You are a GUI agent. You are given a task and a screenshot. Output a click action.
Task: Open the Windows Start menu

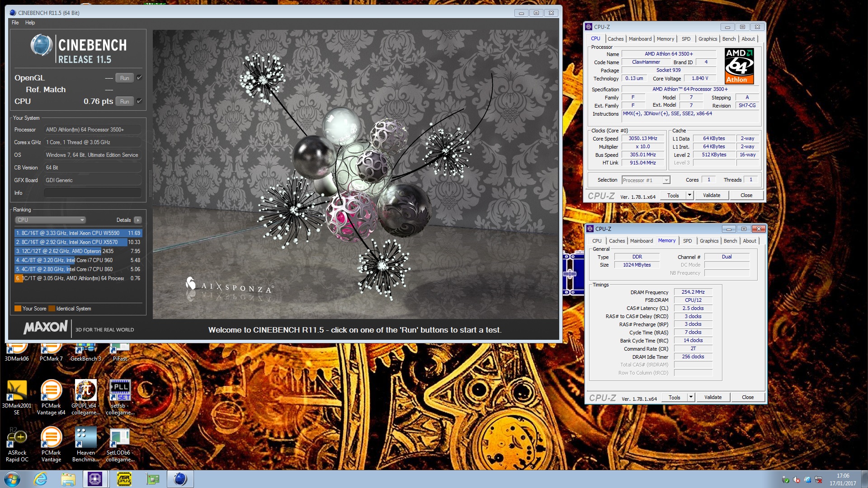[x=12, y=479]
